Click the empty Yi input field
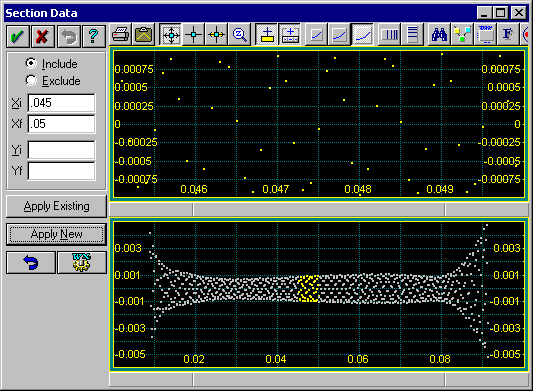 click(x=62, y=150)
